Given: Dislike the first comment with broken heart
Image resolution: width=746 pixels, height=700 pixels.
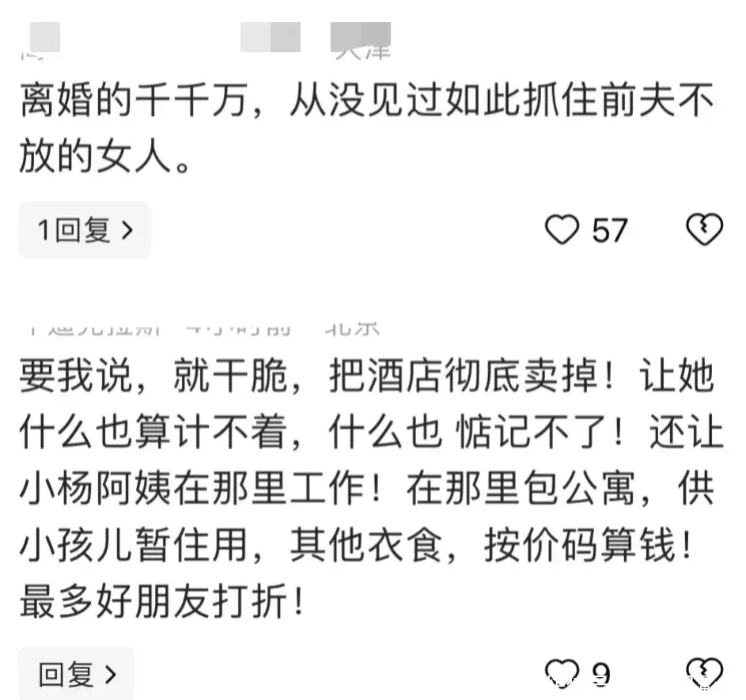Looking at the screenshot, I should point(703,229).
